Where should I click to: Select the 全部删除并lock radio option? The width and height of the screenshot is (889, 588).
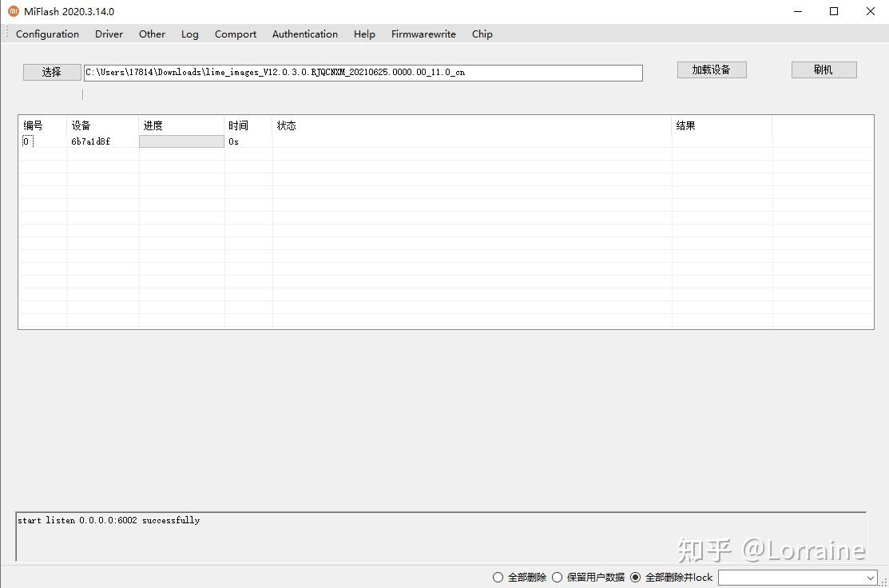click(x=636, y=578)
